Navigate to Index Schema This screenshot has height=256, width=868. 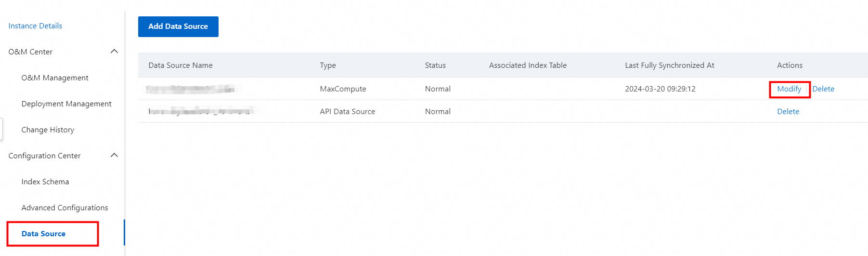click(x=45, y=182)
